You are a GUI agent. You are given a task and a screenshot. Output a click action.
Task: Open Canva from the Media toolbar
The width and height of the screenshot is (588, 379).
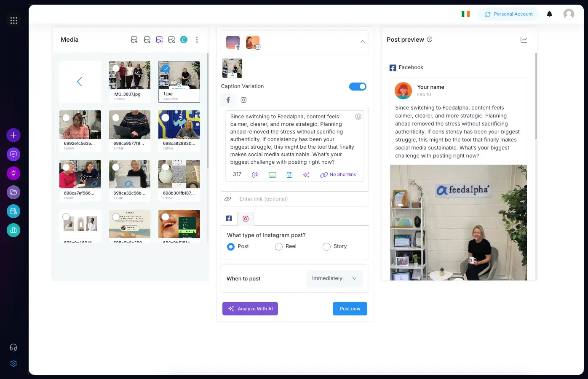pos(184,39)
